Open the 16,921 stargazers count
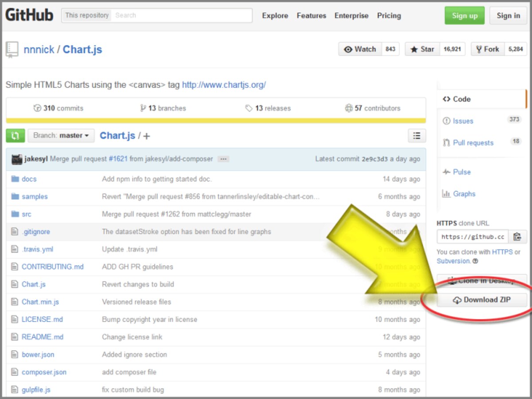Image resolution: width=532 pixels, height=399 pixels. (452, 49)
